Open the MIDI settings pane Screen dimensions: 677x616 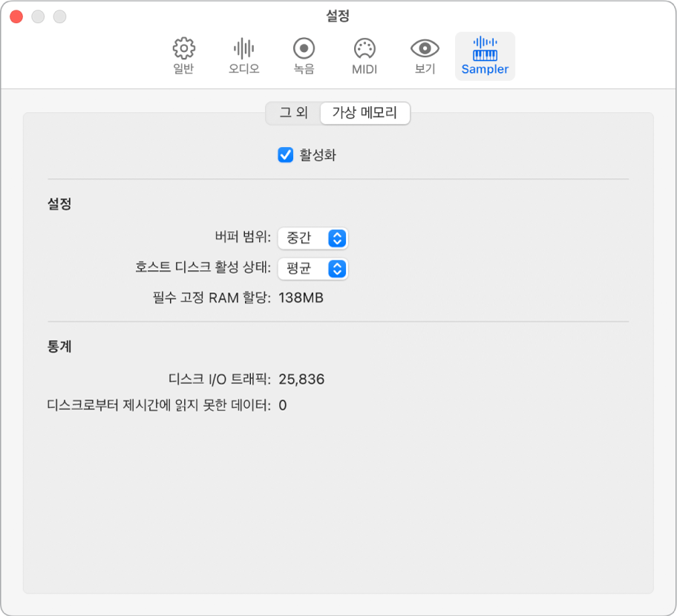point(363,56)
